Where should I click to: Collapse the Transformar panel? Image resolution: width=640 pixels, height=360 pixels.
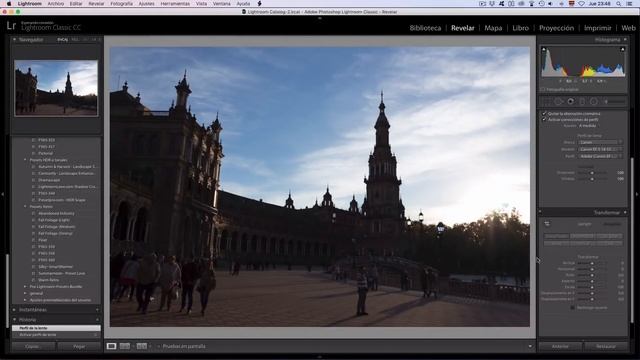tap(625, 212)
